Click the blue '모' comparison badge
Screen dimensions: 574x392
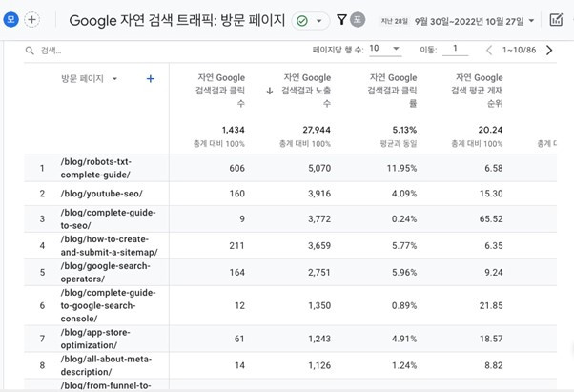(10, 19)
